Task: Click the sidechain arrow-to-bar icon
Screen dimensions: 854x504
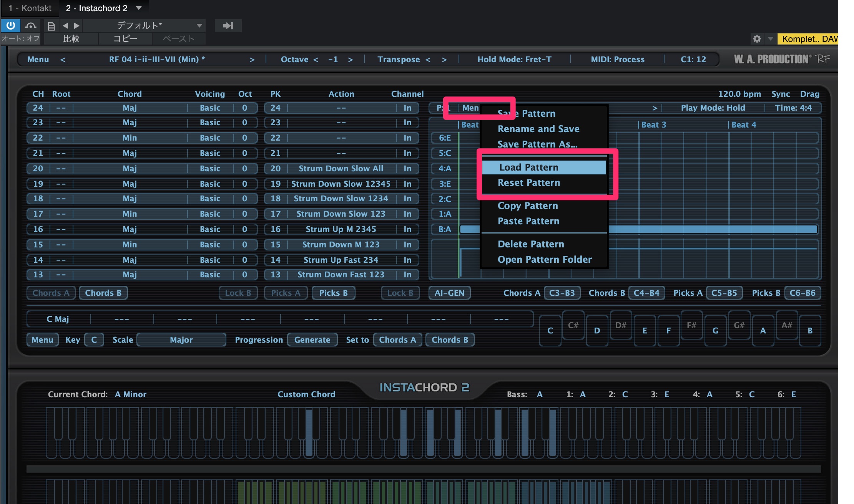Action: pos(228,26)
